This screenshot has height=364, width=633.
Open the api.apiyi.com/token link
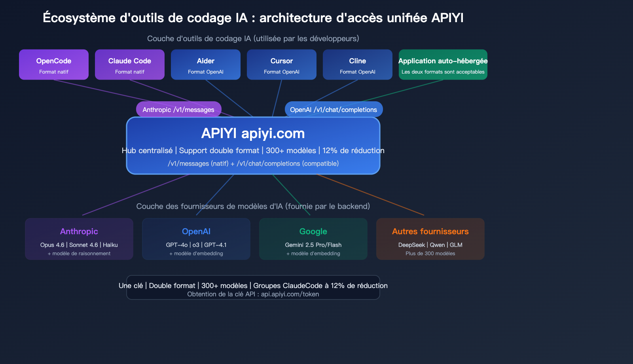point(290,294)
